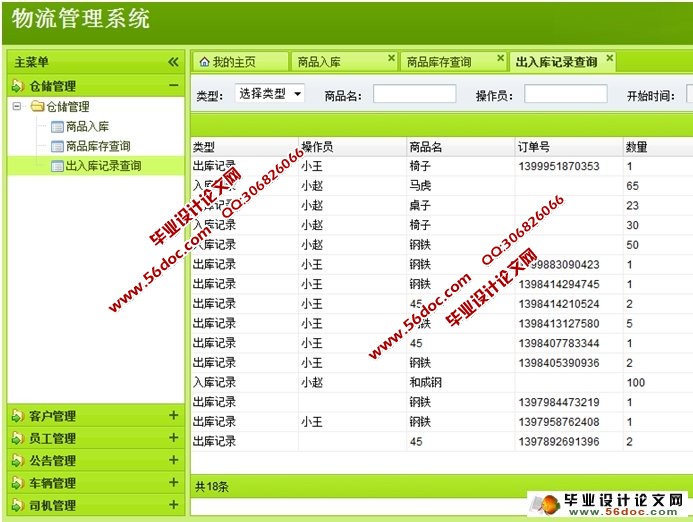693x522 pixels.
Task: Expand the 公告管理 section
Action: point(174,460)
